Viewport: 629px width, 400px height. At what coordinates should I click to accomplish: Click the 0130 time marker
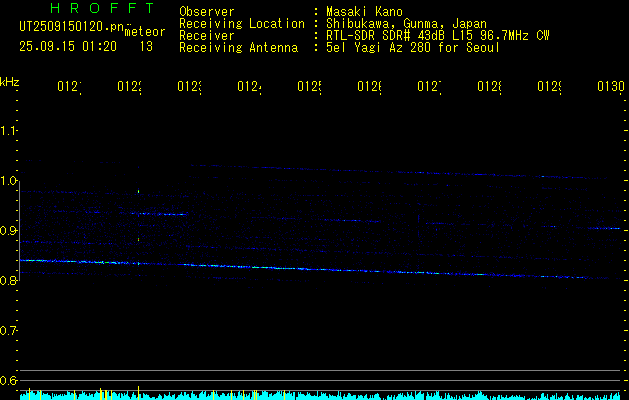pyautogui.click(x=611, y=87)
